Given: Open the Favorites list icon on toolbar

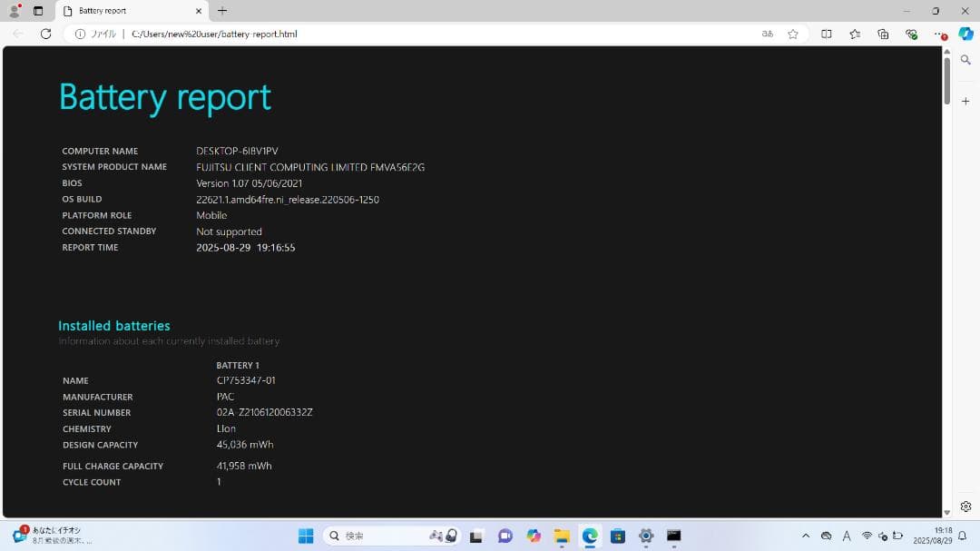Looking at the screenshot, I should coord(854,34).
